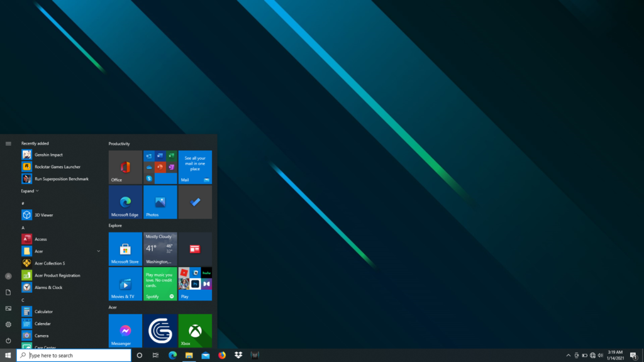
Task: Launch Rockstar Games Launcher
Action: click(x=61, y=167)
